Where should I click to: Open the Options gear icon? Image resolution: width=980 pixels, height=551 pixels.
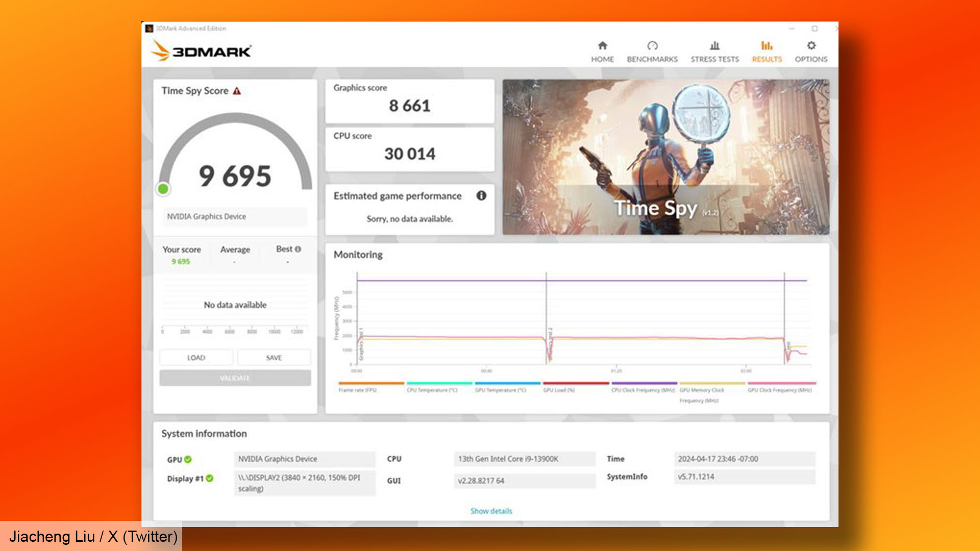pyautogui.click(x=811, y=45)
